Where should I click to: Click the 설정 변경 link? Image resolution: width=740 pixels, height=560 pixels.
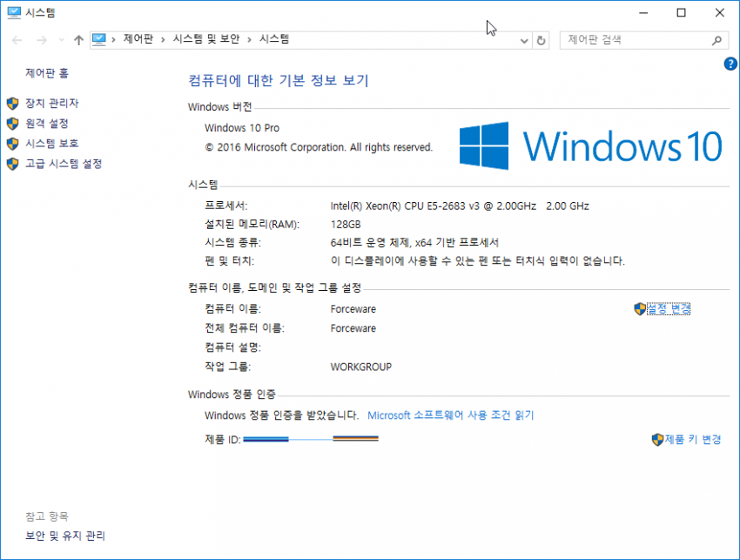[x=668, y=308]
